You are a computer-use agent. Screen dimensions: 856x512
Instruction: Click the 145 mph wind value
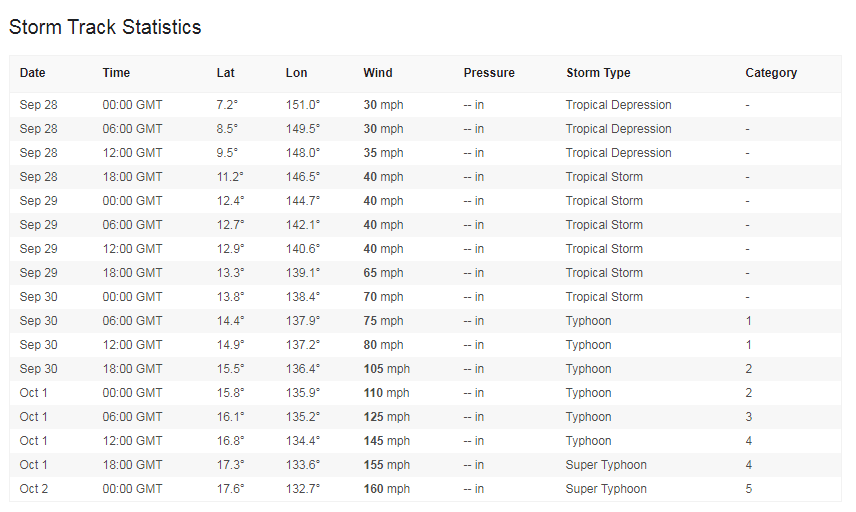[386, 441]
